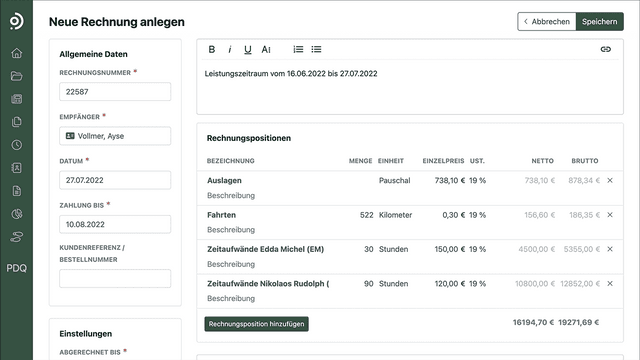Click the unit price 150,00 € field
Screen dimensions: 640x360
point(449,249)
